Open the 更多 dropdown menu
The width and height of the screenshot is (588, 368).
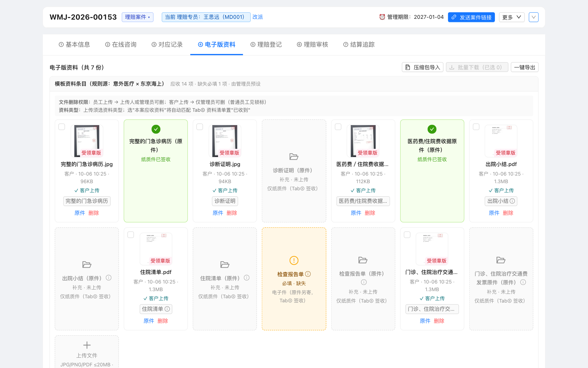[512, 17]
